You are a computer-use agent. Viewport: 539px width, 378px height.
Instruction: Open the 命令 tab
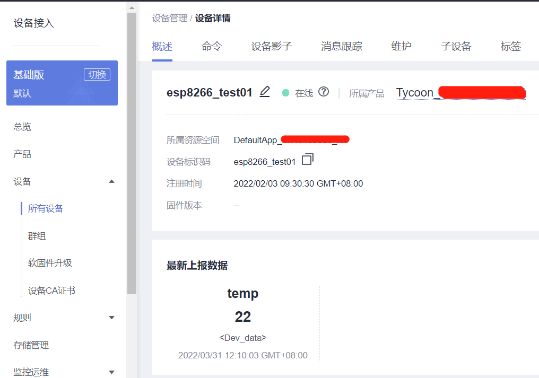[212, 46]
